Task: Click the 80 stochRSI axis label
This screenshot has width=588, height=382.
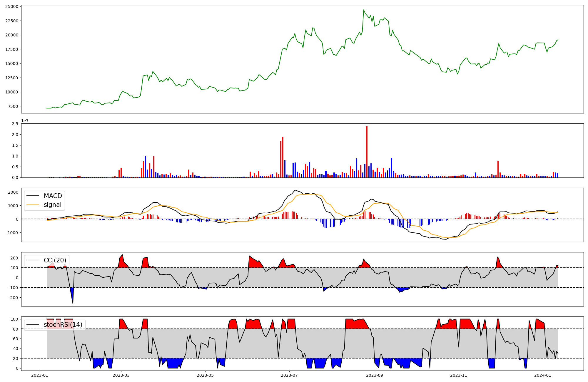Action: [16, 329]
